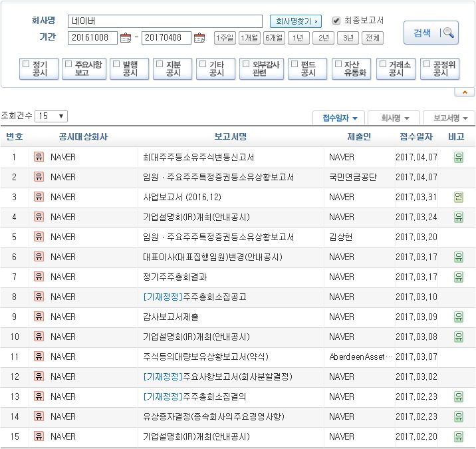Click submitter 김상헌 in row 5
This screenshot has width=476, height=449.
click(341, 237)
